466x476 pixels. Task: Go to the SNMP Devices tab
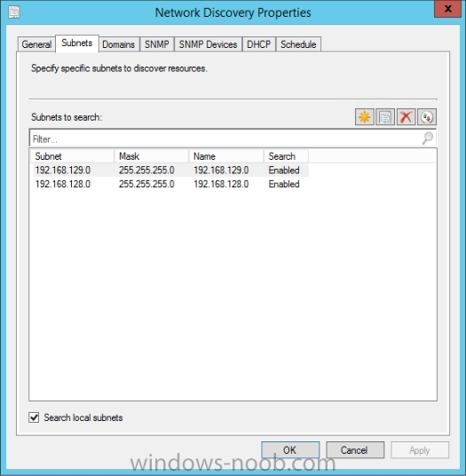[208, 44]
